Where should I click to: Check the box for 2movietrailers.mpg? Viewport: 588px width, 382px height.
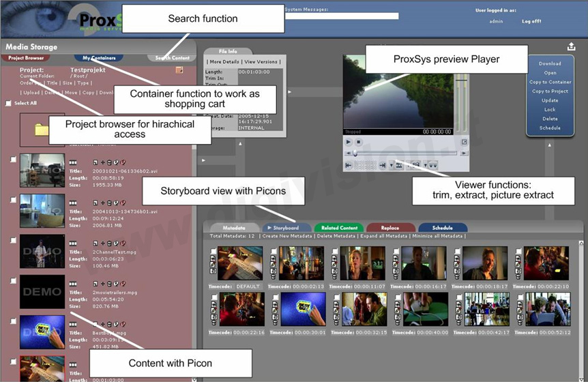[x=13, y=281]
